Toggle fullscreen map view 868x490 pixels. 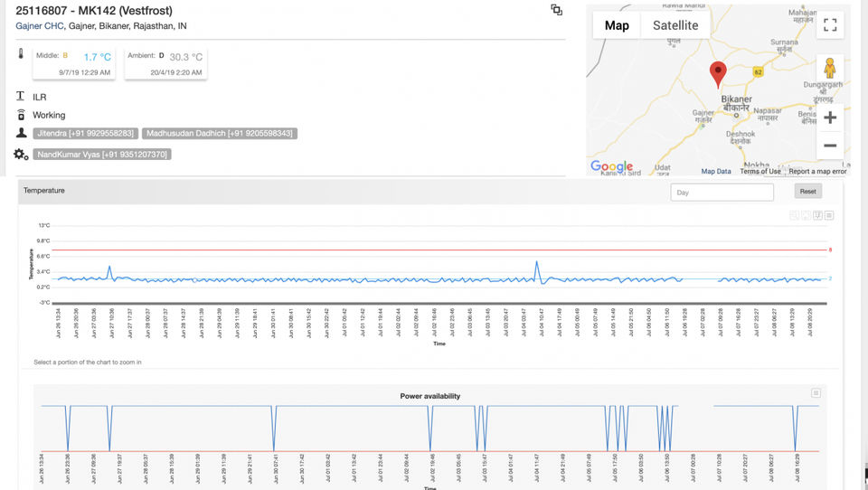(830, 25)
